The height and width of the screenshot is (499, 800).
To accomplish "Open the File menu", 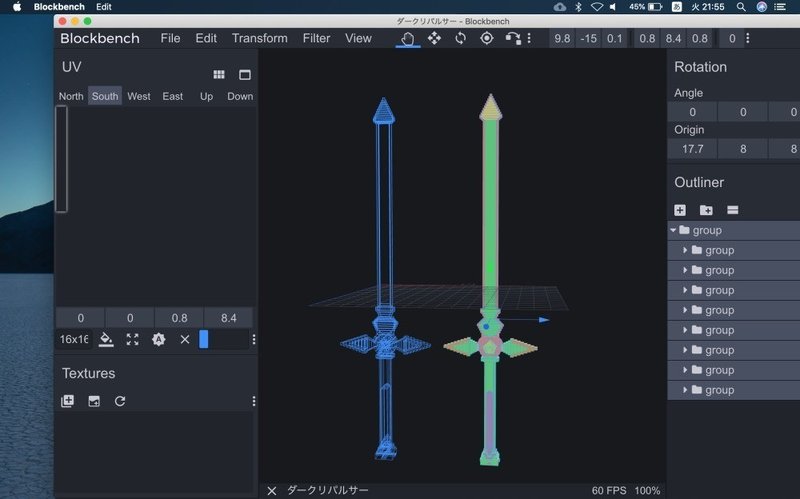I will [x=170, y=38].
